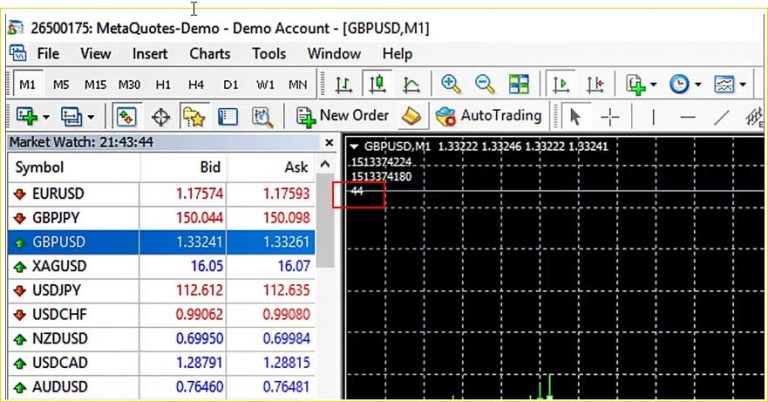Click the MetaEditor yellow book icon

411,117
